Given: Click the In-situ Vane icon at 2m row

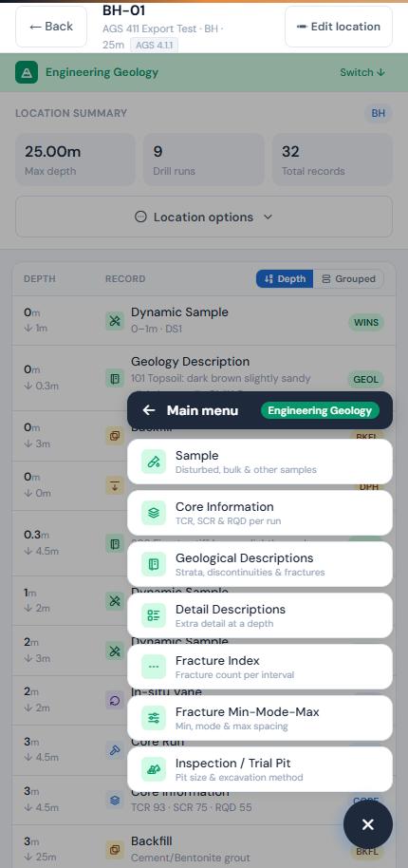Looking at the screenshot, I should [x=115, y=700].
